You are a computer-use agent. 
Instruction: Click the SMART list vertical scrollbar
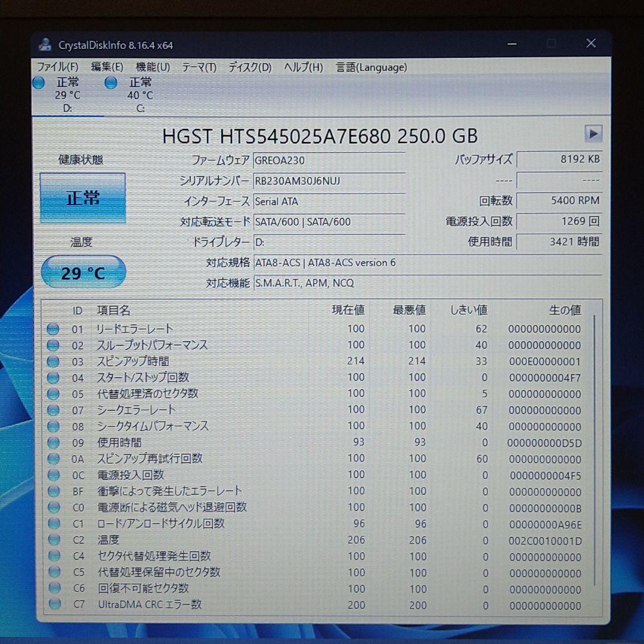[x=595, y=450]
